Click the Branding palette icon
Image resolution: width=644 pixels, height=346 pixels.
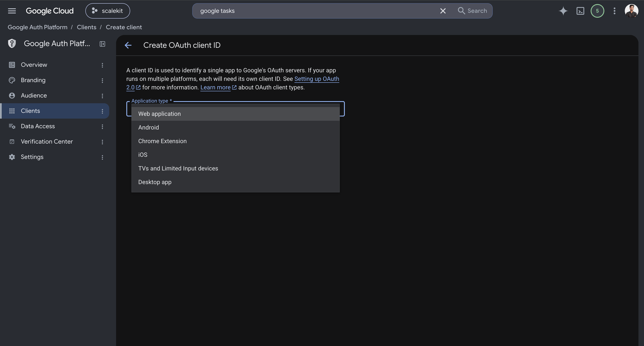(12, 80)
